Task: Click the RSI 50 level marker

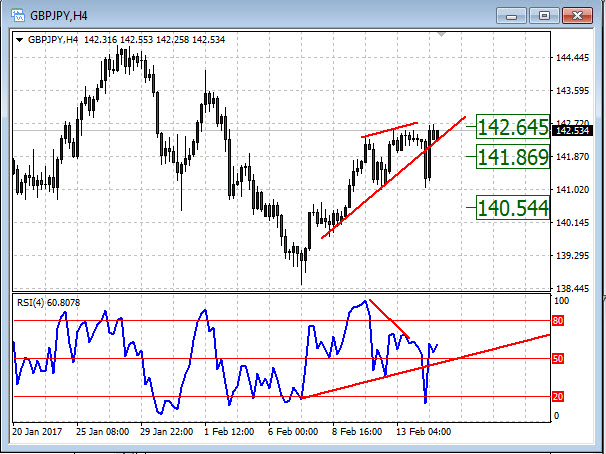Action: 559,358
